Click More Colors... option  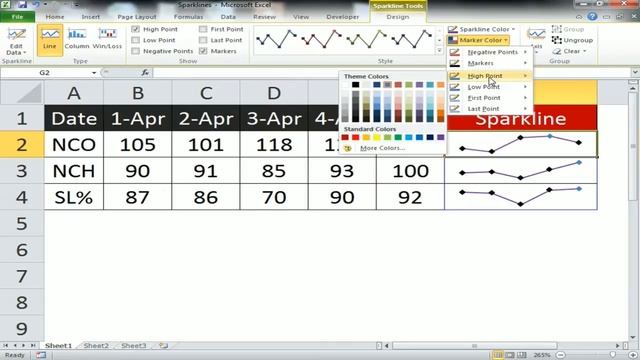point(382,148)
